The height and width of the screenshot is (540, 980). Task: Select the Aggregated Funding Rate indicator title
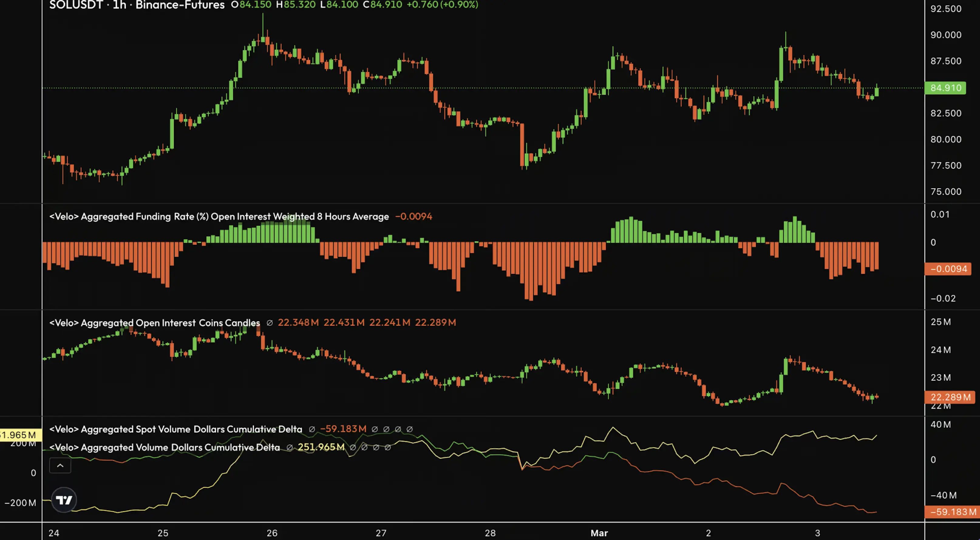tap(219, 216)
